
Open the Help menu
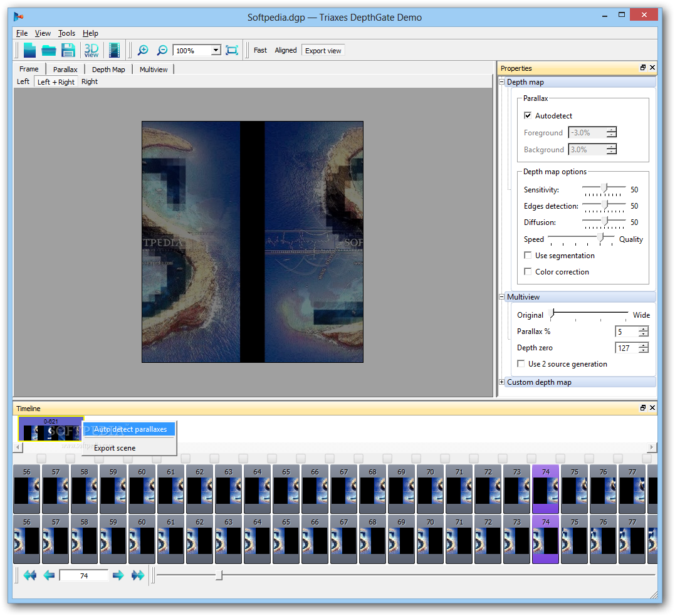pyautogui.click(x=90, y=33)
